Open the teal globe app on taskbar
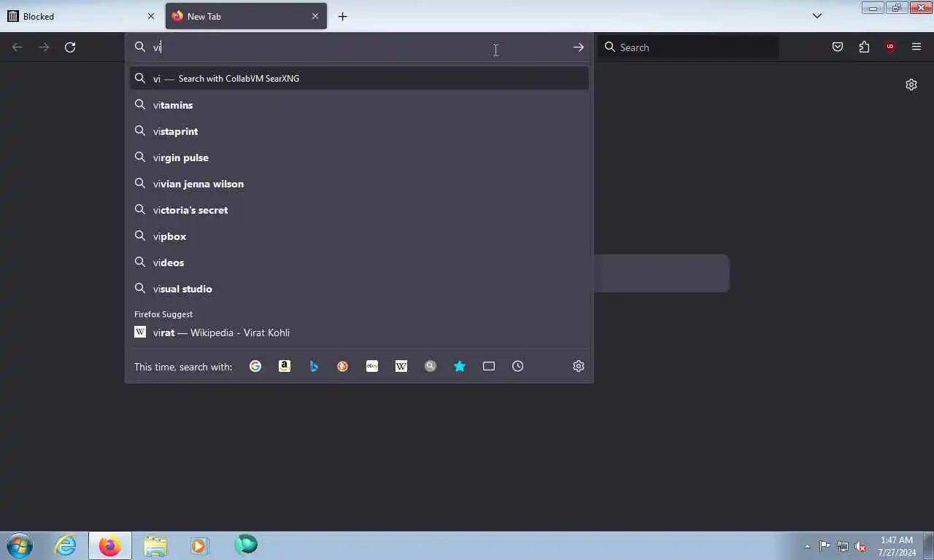Image resolution: width=934 pixels, height=560 pixels. click(246, 545)
